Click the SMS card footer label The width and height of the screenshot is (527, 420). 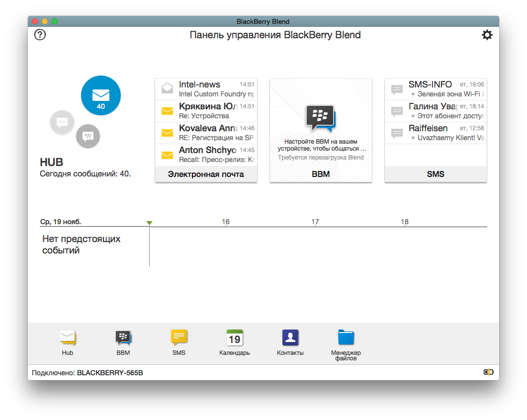[436, 174]
